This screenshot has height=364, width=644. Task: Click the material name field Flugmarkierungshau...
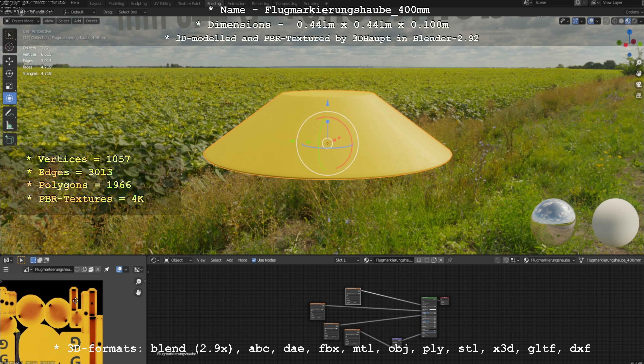(394, 260)
